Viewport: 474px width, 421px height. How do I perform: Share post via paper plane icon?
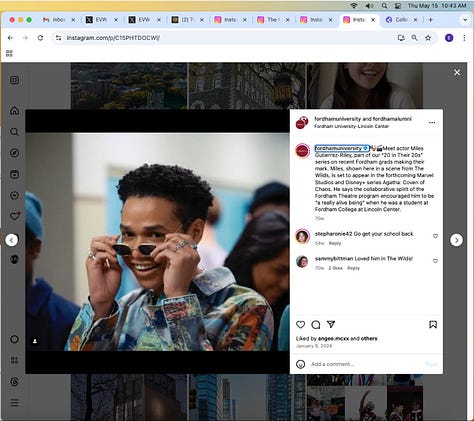[x=331, y=324]
